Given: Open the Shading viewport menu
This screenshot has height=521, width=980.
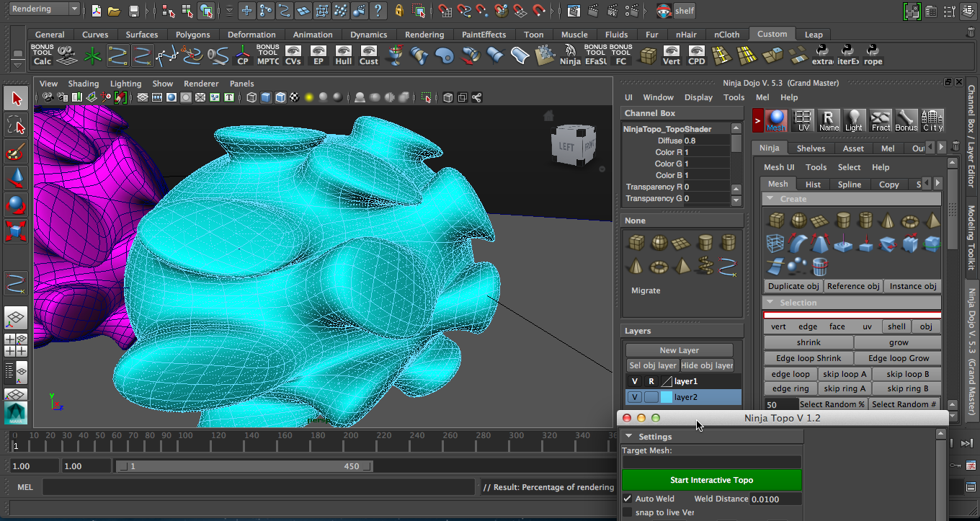Looking at the screenshot, I should (x=84, y=84).
